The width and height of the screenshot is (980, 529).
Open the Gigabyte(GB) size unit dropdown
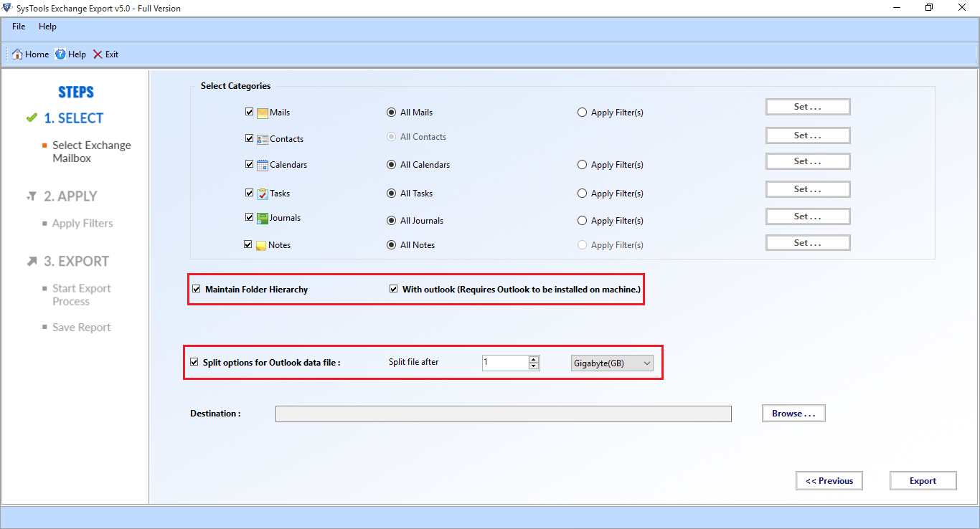pyautogui.click(x=612, y=363)
